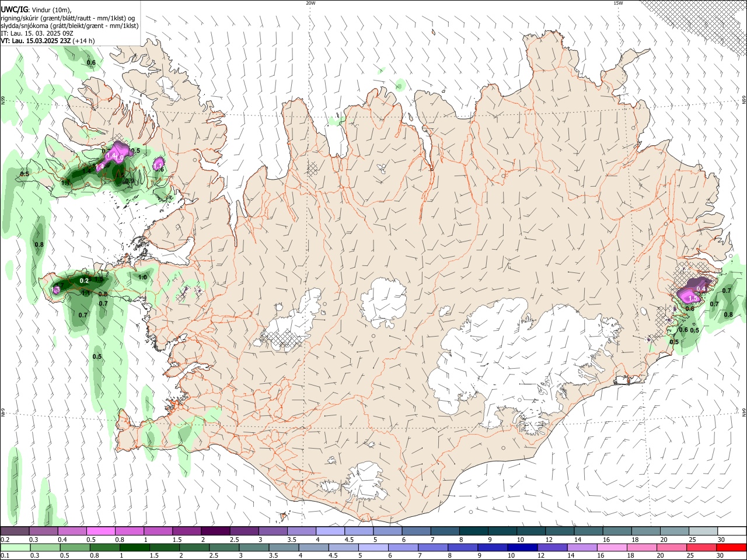This screenshot has height=560, width=747.
Task: Click the '15W' longitude label at the top
Action: point(618,3)
